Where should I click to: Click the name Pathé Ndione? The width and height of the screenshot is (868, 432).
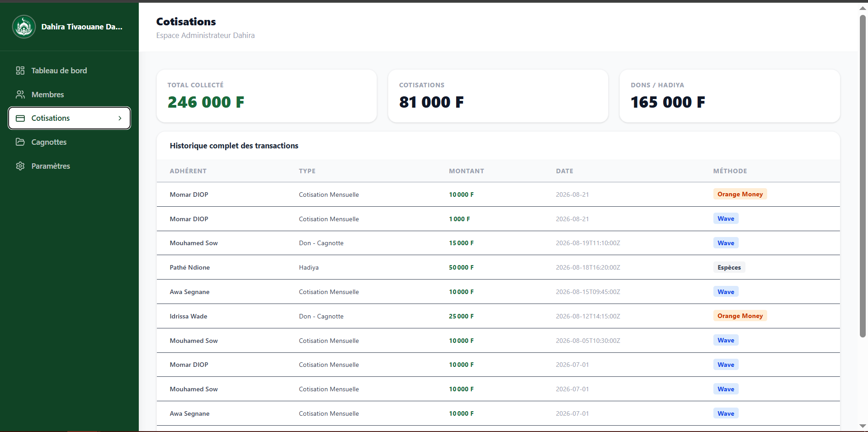click(190, 267)
